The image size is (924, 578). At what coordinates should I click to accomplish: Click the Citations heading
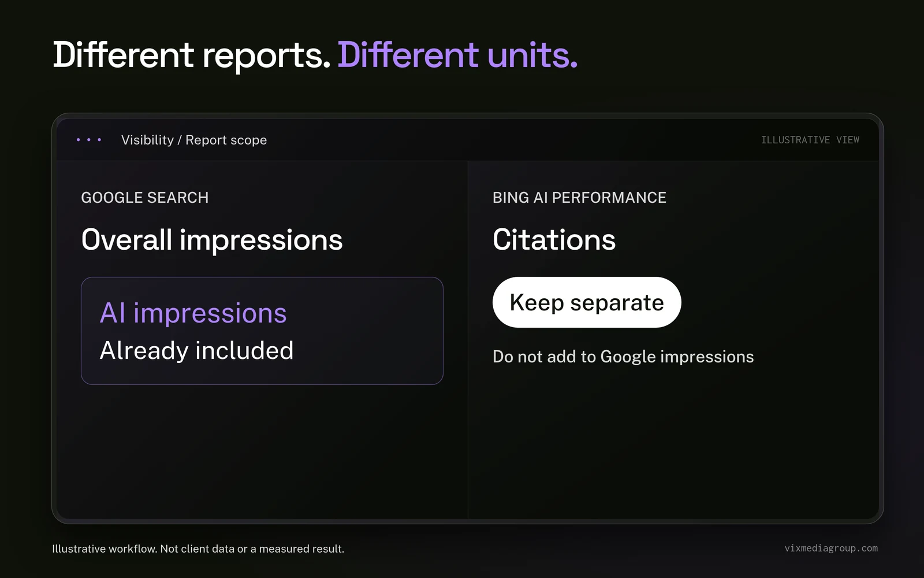tap(554, 240)
